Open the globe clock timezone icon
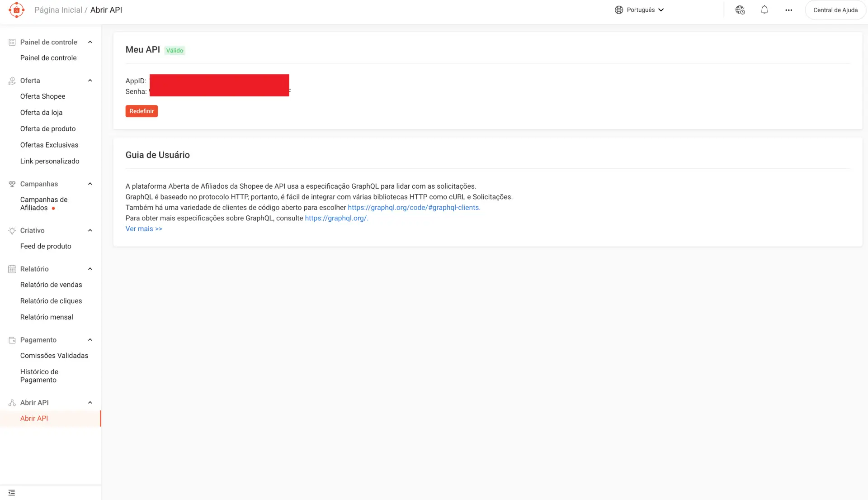 (x=740, y=10)
